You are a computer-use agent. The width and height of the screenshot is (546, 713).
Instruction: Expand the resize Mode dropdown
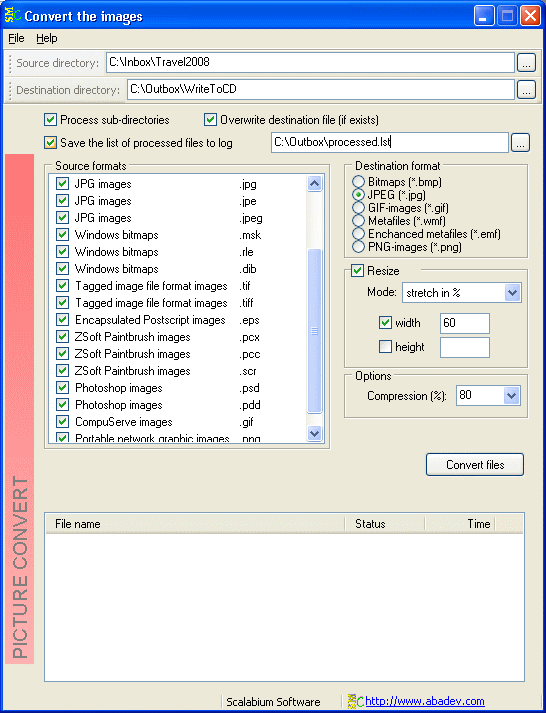pyautogui.click(x=512, y=293)
